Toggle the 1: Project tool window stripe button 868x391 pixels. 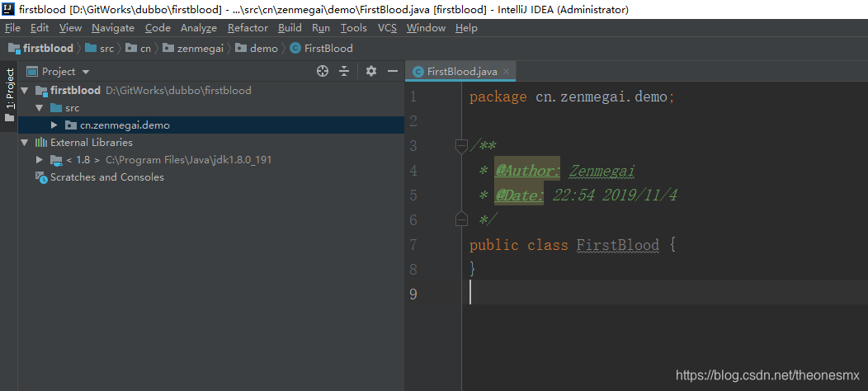click(9, 94)
